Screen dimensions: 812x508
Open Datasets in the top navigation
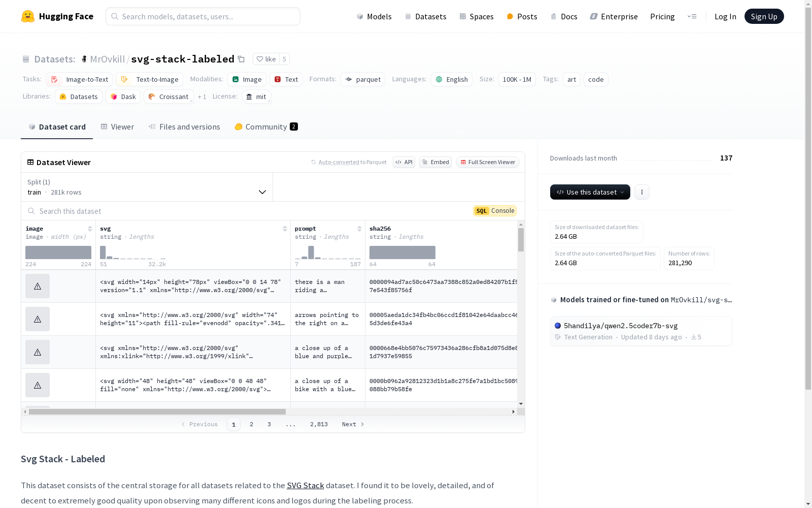[x=425, y=16]
